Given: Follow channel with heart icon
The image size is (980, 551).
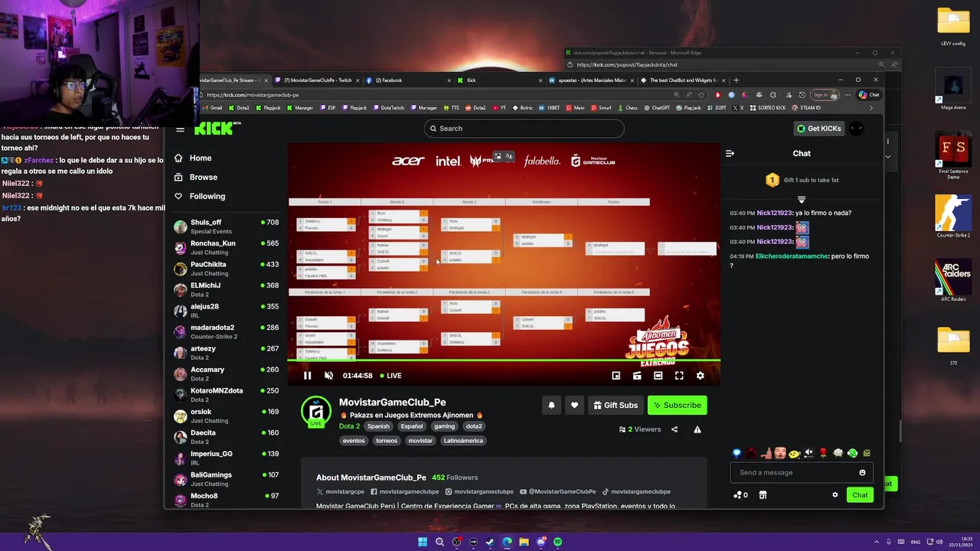Looking at the screenshot, I should 574,406.
